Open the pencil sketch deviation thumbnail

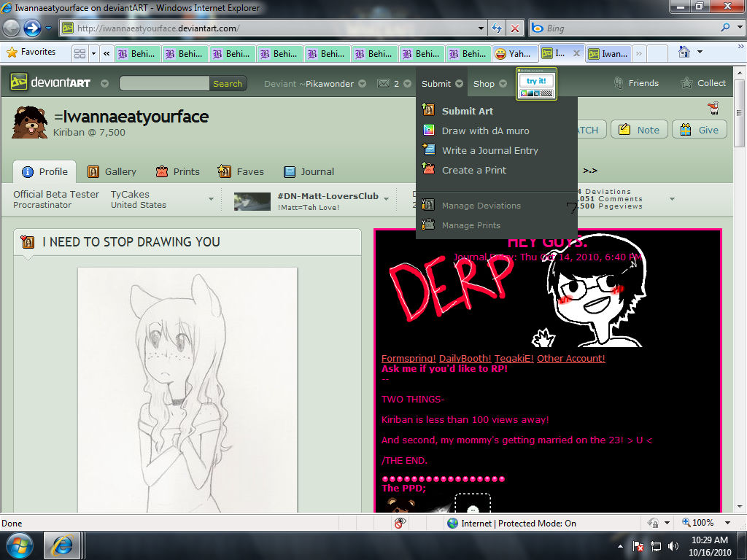187,390
